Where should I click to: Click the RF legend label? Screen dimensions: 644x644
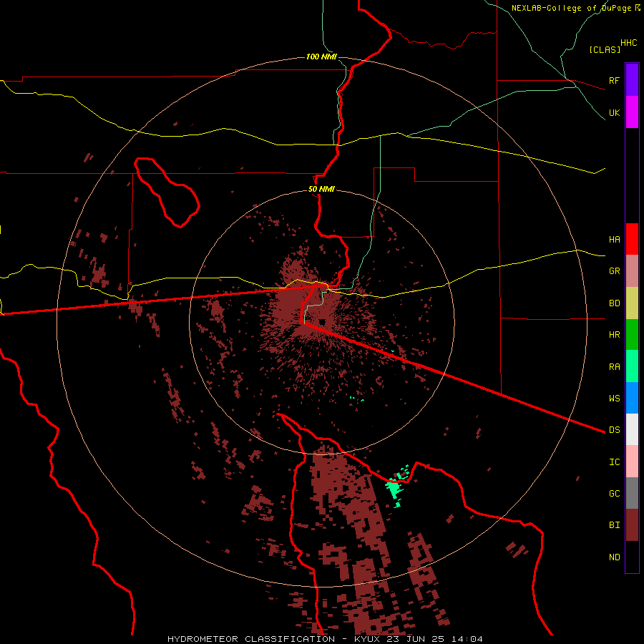click(x=614, y=80)
